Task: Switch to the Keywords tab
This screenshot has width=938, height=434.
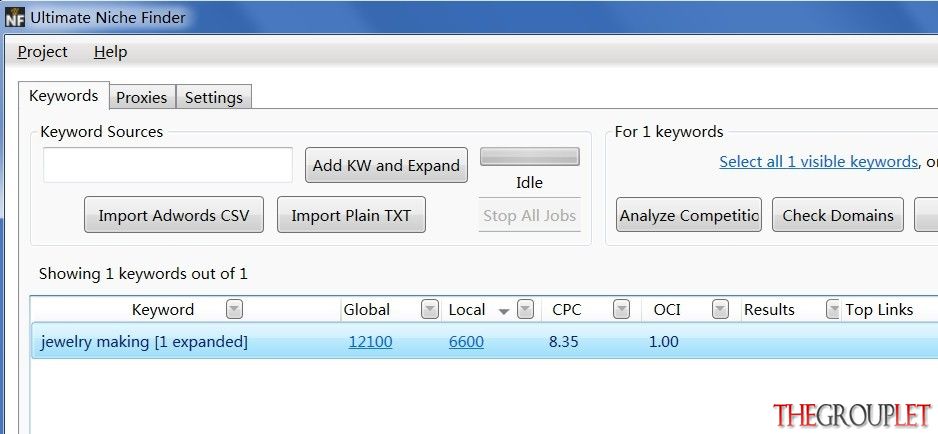Action: click(63, 96)
